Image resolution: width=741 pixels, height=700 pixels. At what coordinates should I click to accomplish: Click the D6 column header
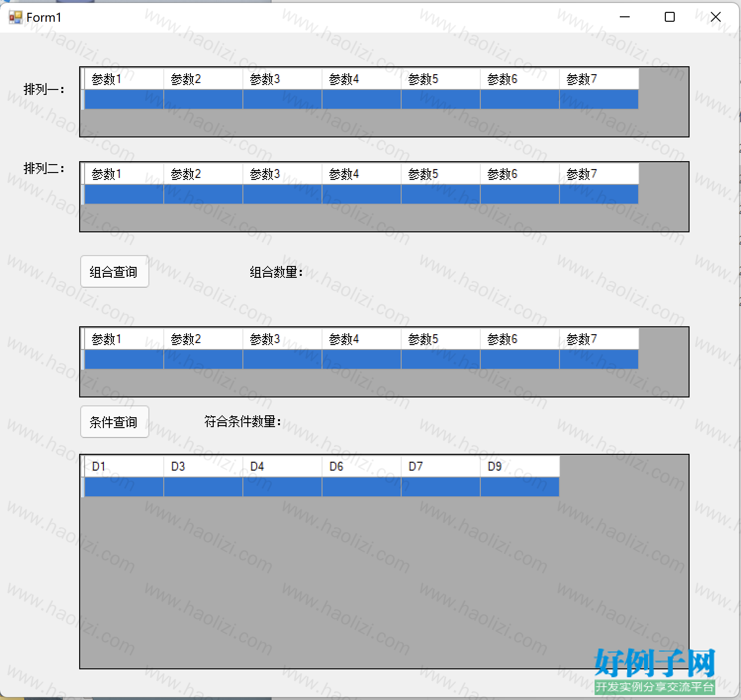(x=362, y=467)
